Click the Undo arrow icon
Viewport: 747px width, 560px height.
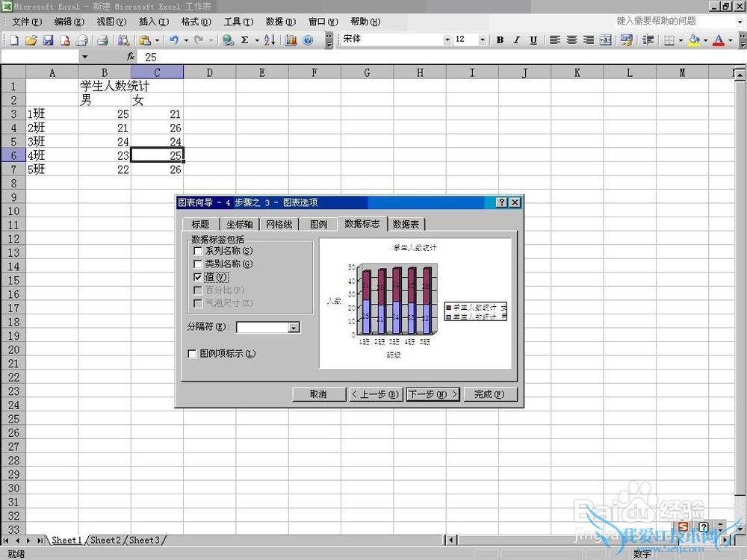[x=173, y=40]
